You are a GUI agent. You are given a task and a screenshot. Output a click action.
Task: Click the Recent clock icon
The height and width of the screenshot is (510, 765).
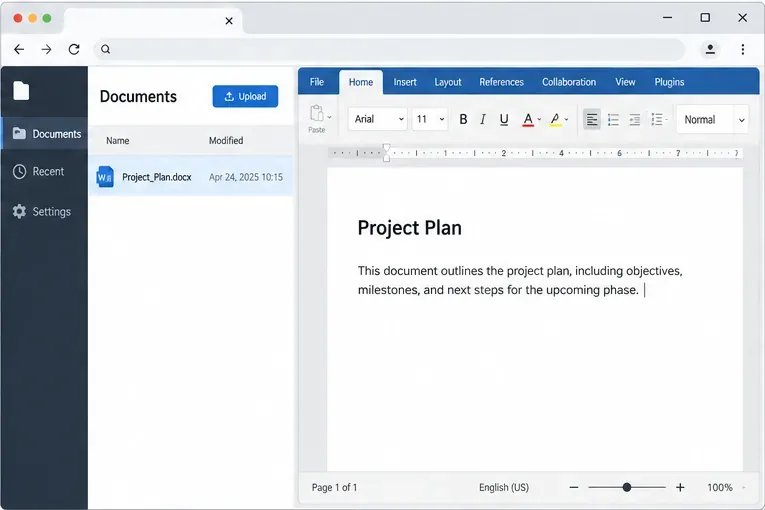[20, 171]
